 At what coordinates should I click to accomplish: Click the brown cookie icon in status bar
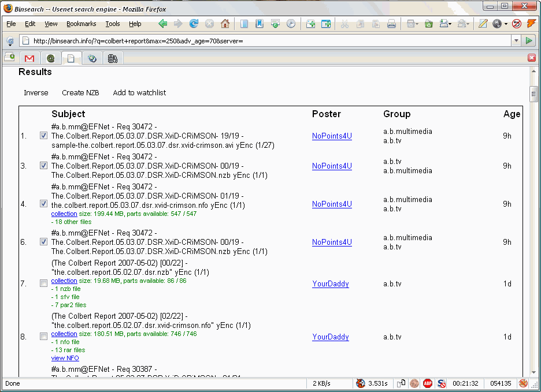(414, 383)
